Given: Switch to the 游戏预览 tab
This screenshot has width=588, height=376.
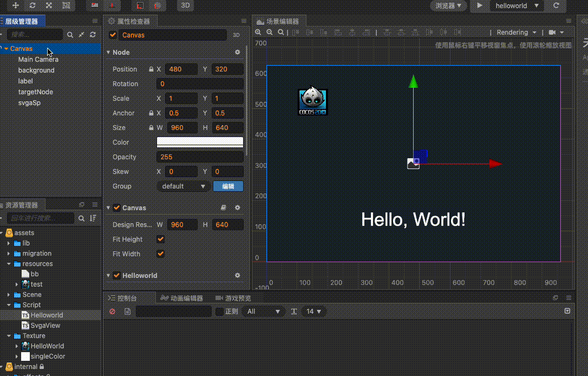Looking at the screenshot, I should point(233,298).
